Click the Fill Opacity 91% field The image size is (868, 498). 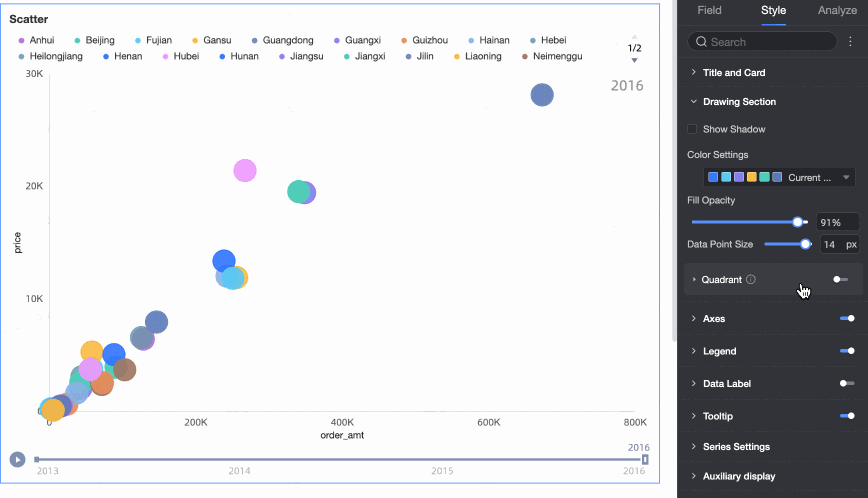[x=838, y=222]
